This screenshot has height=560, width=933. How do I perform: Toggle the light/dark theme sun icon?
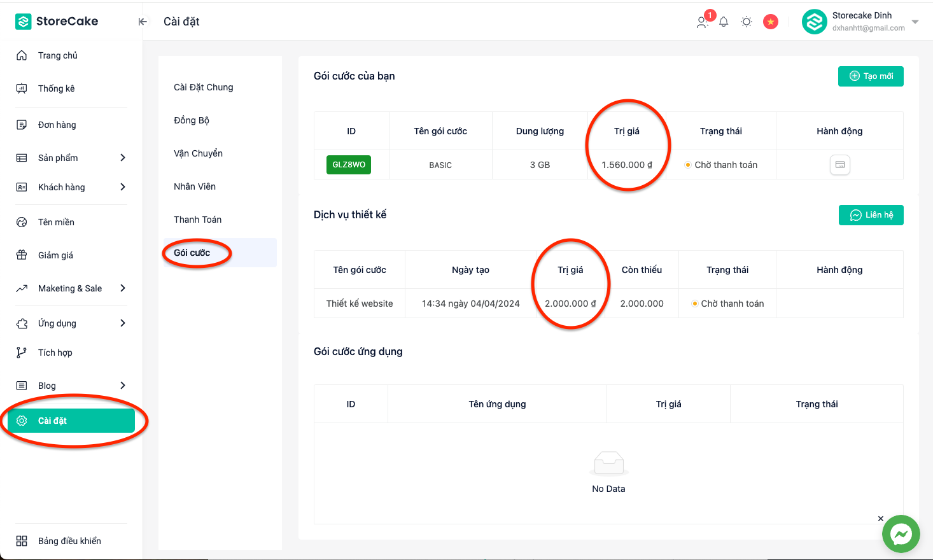747,22
